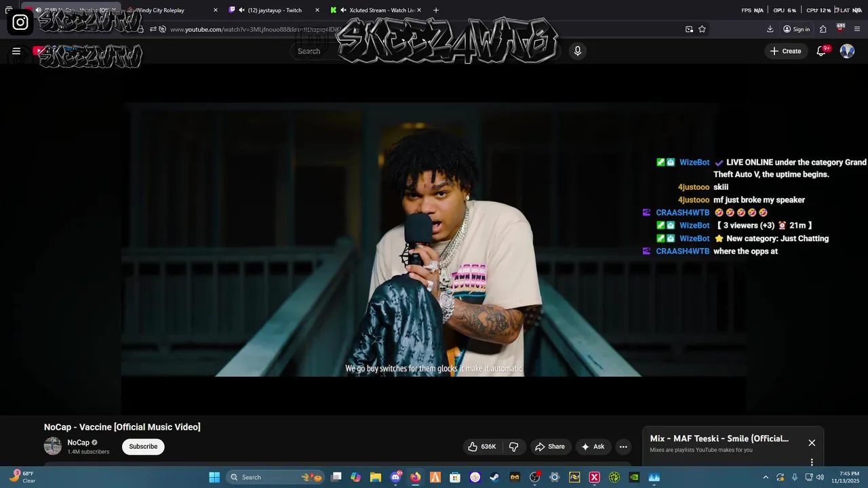
Task: Open the YouTube guide hamburger menu
Action: pyautogui.click(x=16, y=51)
